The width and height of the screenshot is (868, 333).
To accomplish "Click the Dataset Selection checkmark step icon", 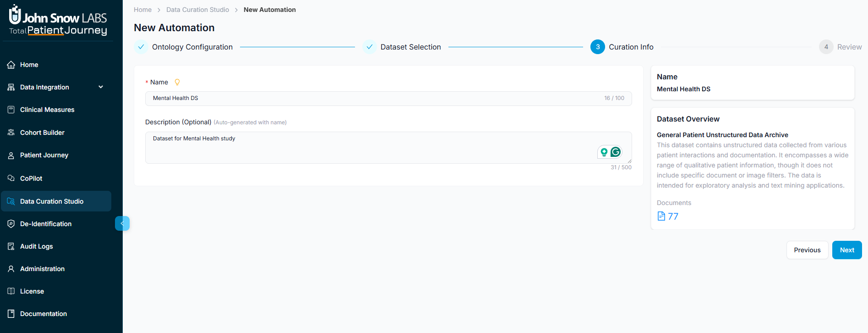I will point(369,47).
